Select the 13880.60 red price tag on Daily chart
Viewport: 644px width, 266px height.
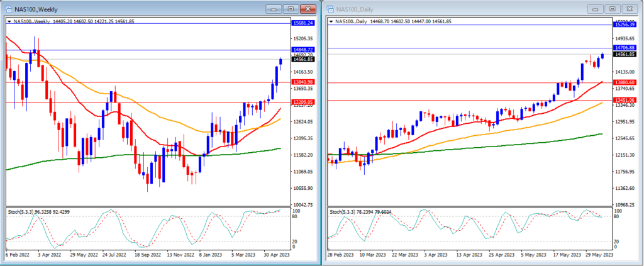[x=625, y=82]
